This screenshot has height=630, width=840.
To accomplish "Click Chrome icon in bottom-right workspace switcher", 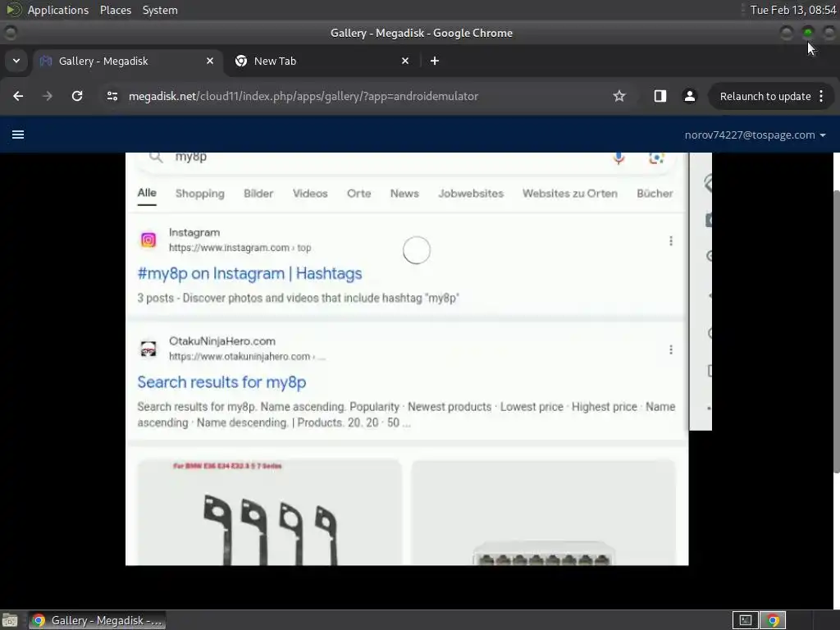I will 773,620.
